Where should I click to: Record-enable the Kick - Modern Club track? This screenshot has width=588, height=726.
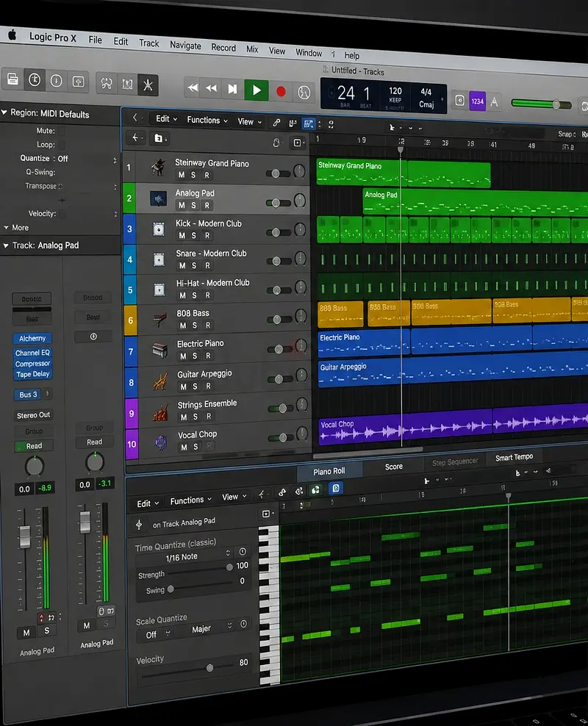207,236
